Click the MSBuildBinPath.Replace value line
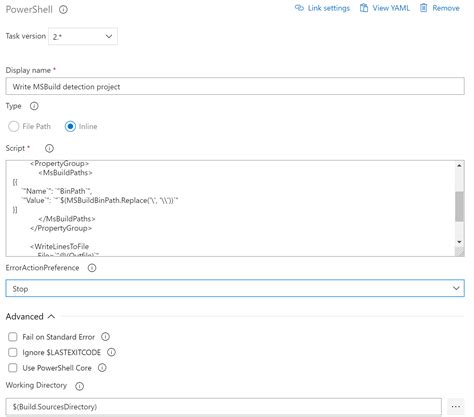474x417 pixels. coord(100,200)
